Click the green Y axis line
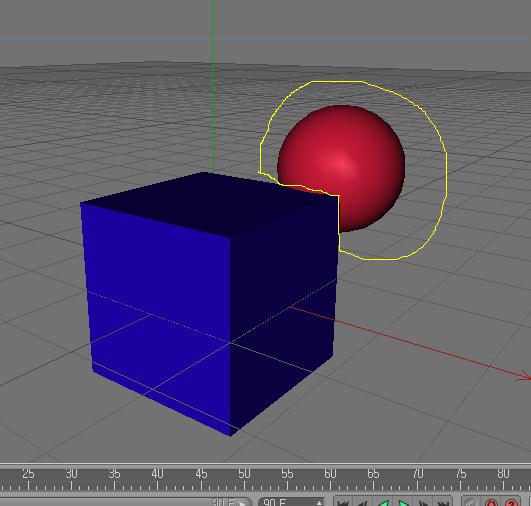The width and height of the screenshot is (531, 506). click(x=213, y=85)
